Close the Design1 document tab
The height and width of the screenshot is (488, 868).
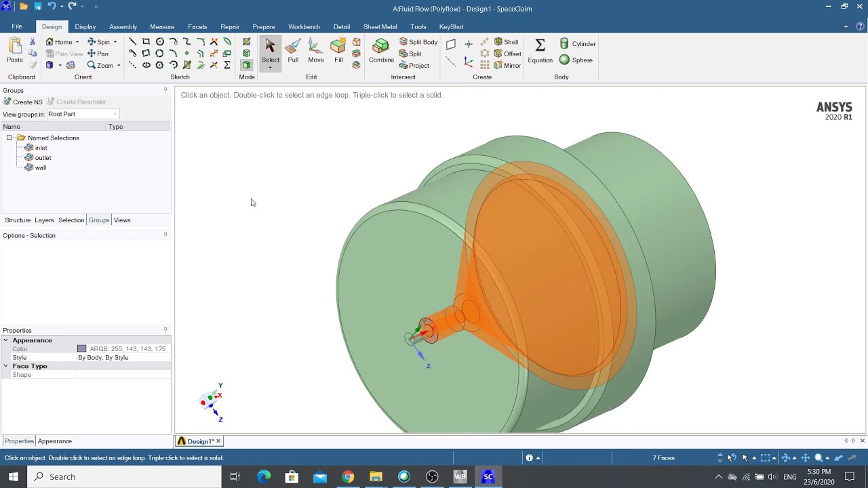coord(218,441)
